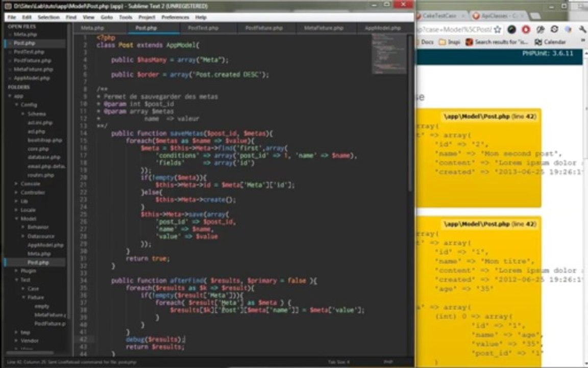Click the bookmark star in Chrome's address bar

coord(498,29)
